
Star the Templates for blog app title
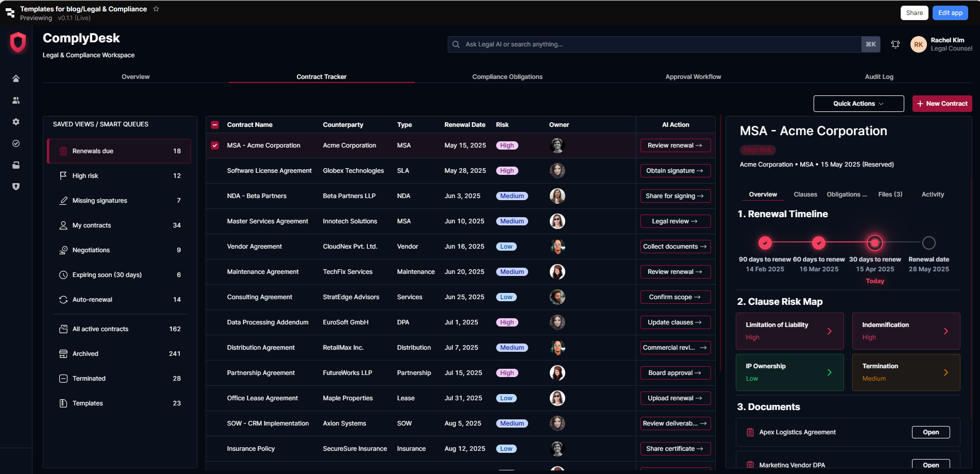pyautogui.click(x=156, y=9)
